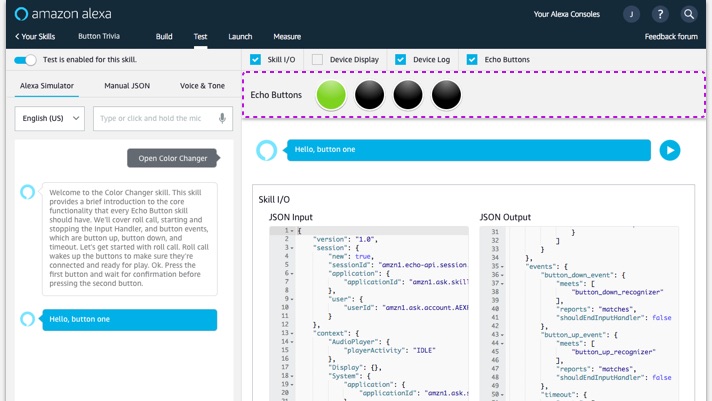Switch to Alexa Simulator tab

(x=47, y=86)
